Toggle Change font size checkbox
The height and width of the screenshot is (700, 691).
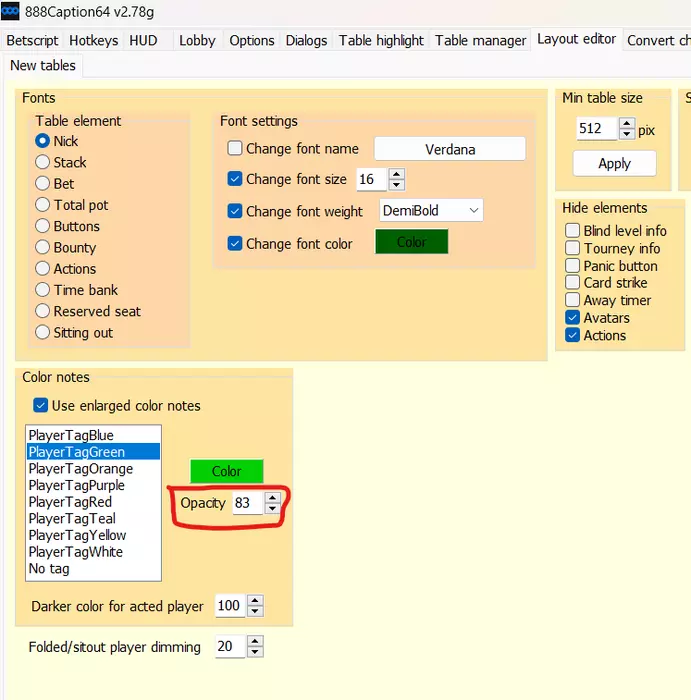(235, 179)
